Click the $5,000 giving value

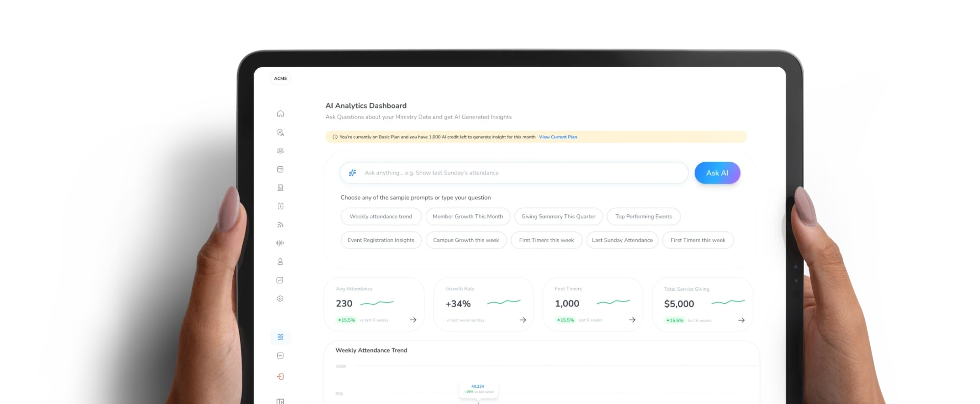pyautogui.click(x=679, y=304)
